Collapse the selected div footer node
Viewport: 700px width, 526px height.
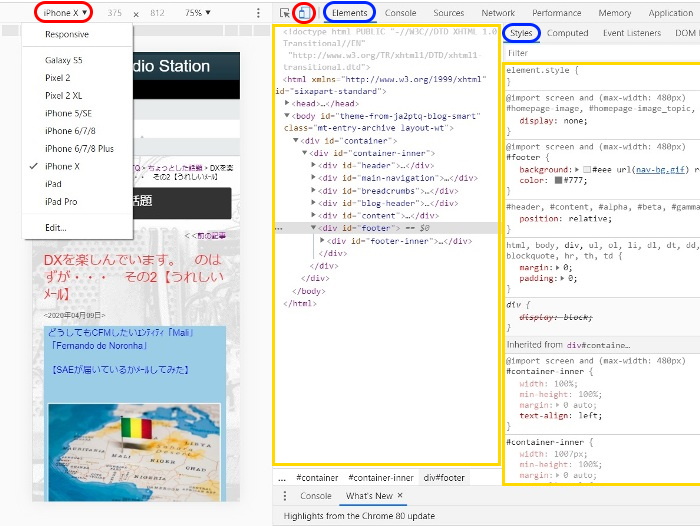[x=313, y=228]
